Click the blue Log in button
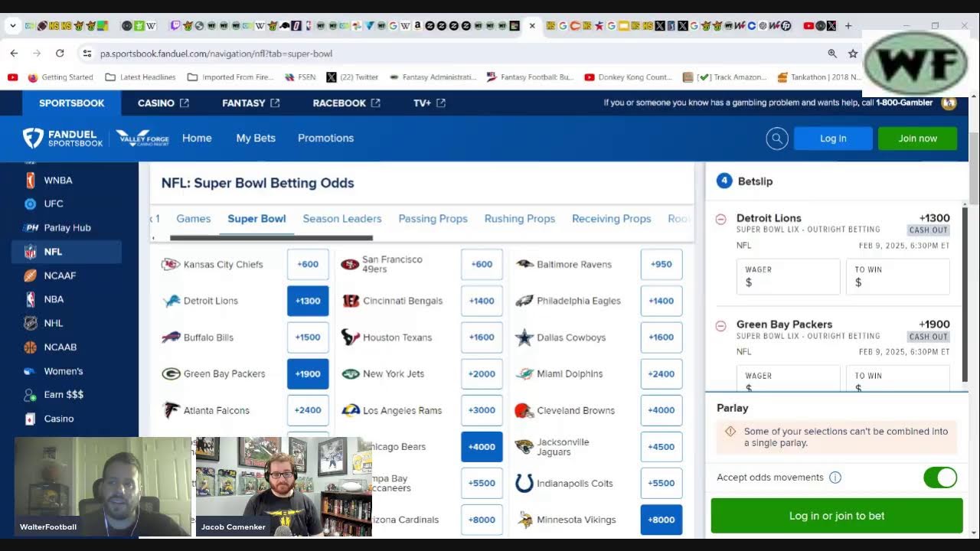 [x=833, y=139]
